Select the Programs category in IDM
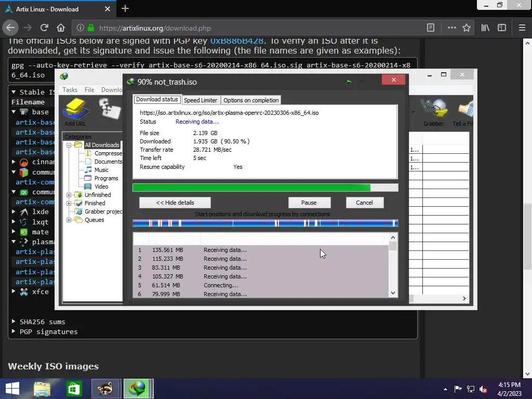 point(102,178)
